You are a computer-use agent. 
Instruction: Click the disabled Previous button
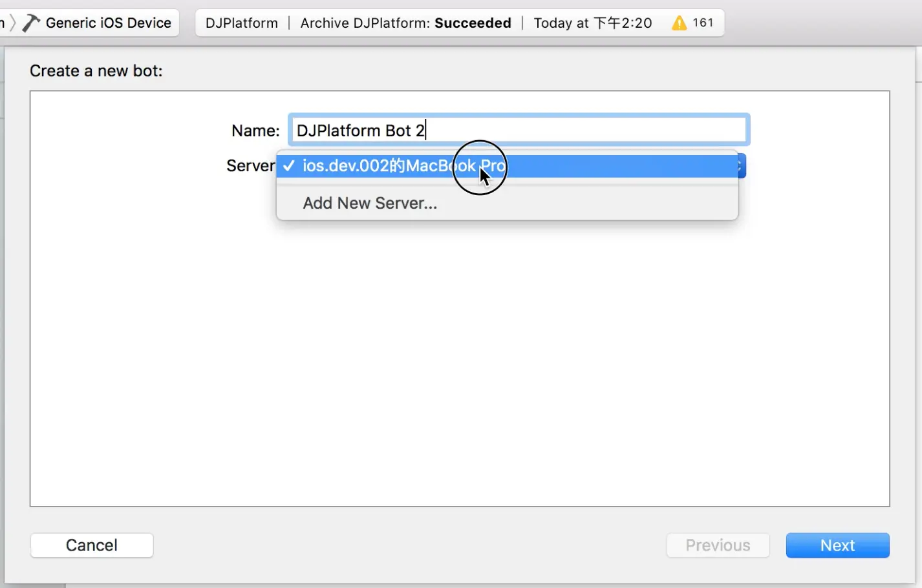pyautogui.click(x=718, y=545)
